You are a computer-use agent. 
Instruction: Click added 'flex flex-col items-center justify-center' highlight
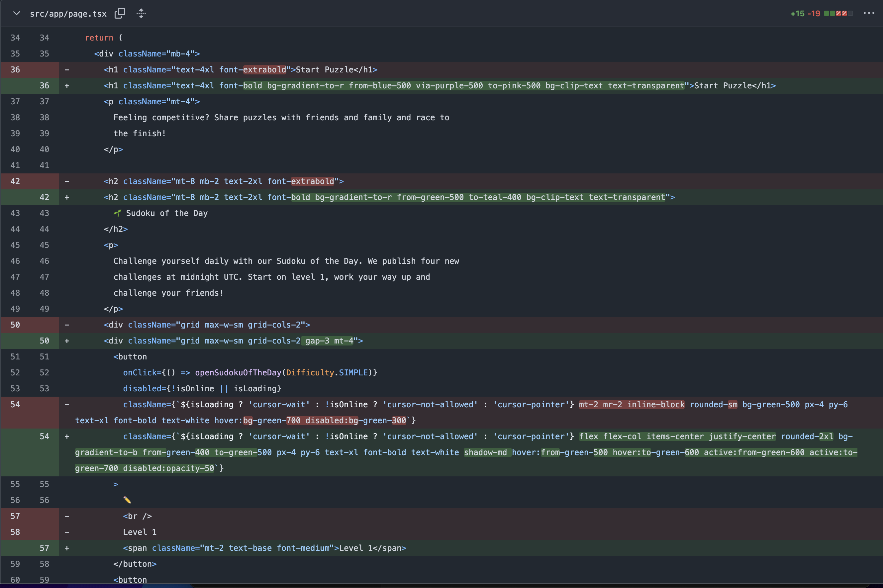pos(677,437)
